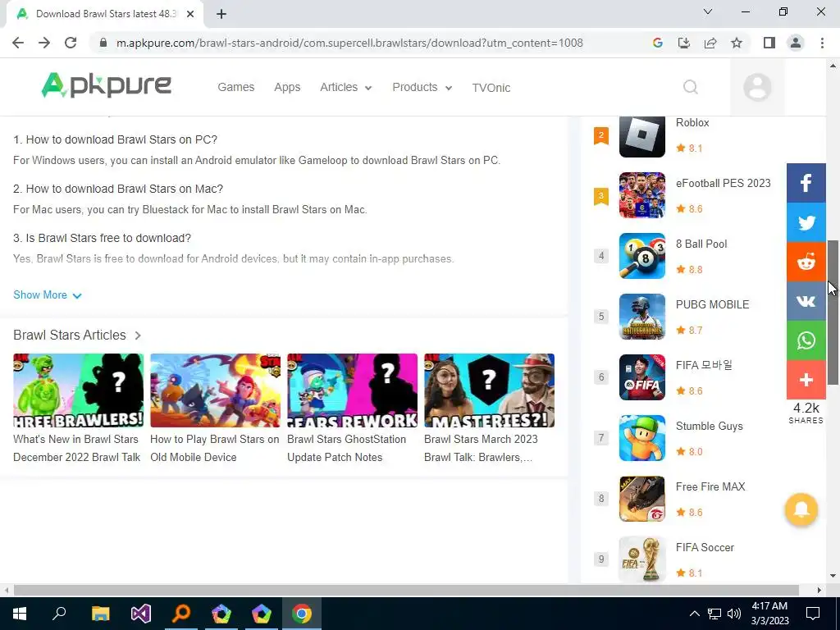This screenshot has height=630, width=840.
Task: Click the share page icon in address bar
Action: pos(710,43)
